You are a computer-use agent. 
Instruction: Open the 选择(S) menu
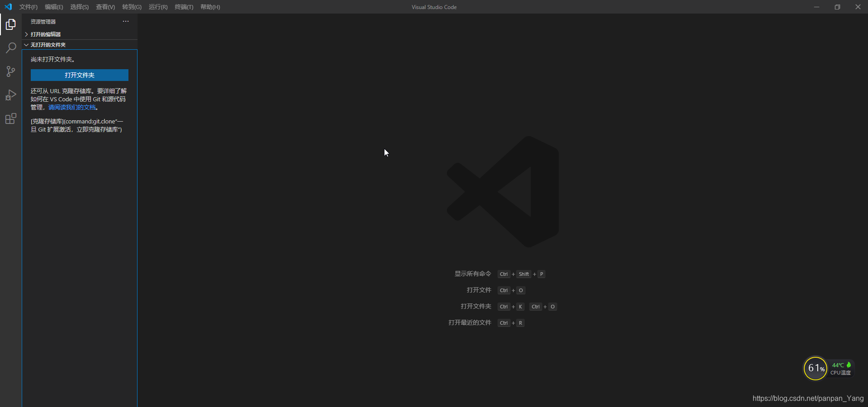pos(79,7)
